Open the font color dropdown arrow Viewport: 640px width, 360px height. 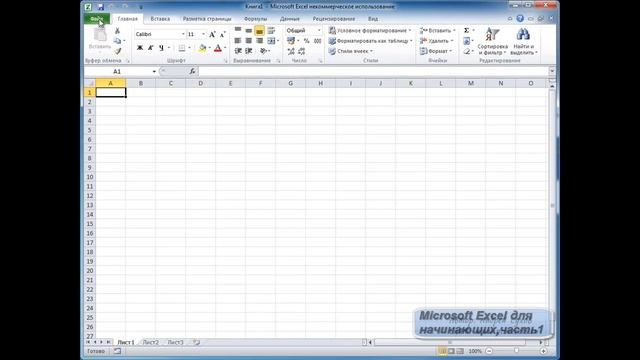tap(225, 48)
